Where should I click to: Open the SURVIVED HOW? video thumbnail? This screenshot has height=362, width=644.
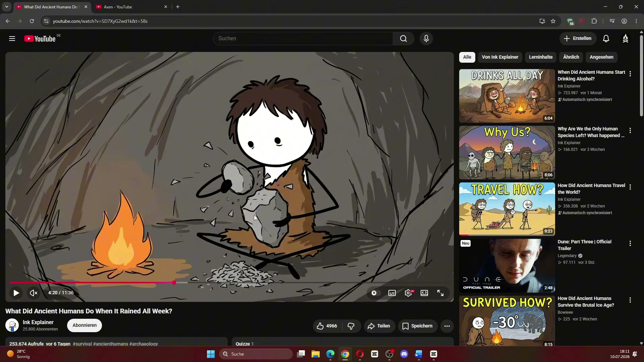(x=507, y=321)
